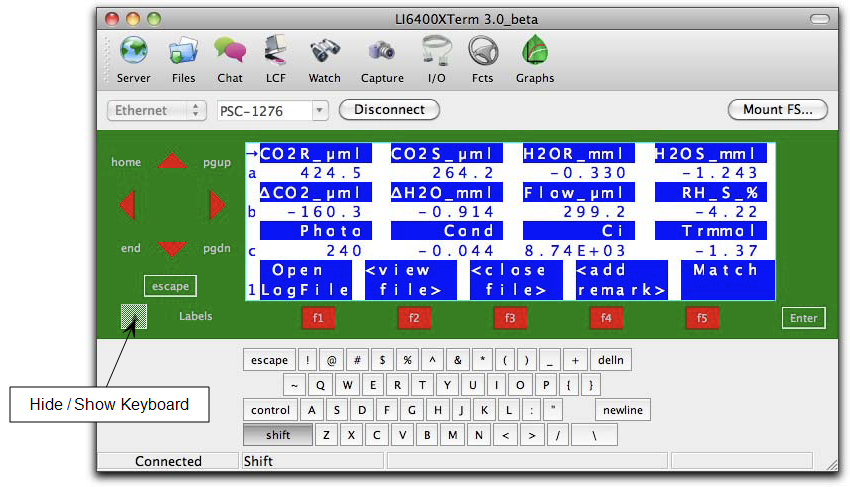This screenshot has height=487, width=850.
Task: Click the colon key on keyboard
Action: pos(532,410)
